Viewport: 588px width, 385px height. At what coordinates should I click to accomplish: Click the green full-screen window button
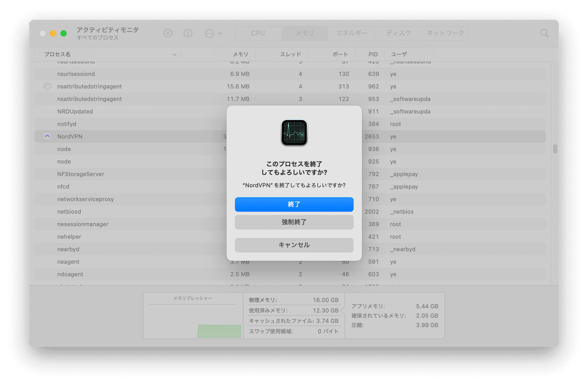tap(63, 33)
